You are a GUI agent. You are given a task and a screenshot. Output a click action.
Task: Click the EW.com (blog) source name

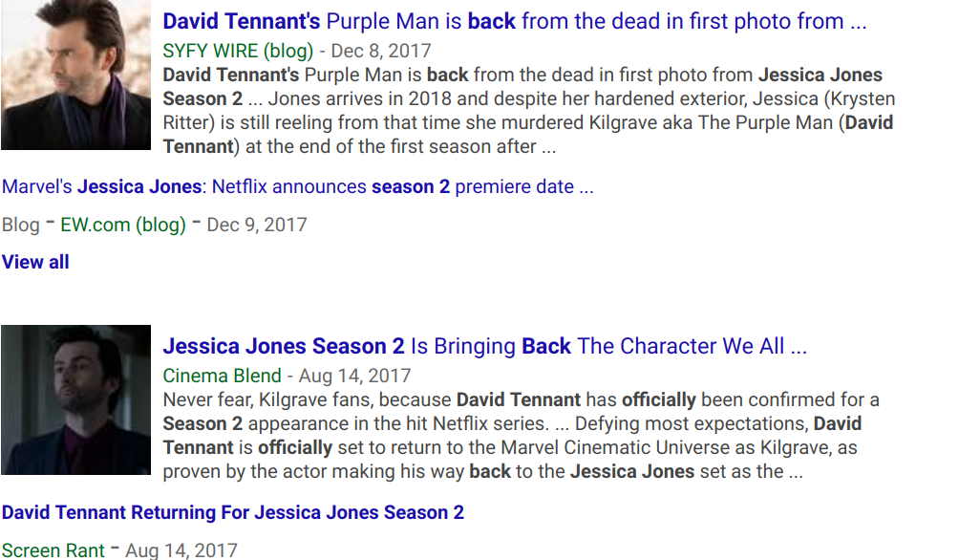tap(123, 226)
